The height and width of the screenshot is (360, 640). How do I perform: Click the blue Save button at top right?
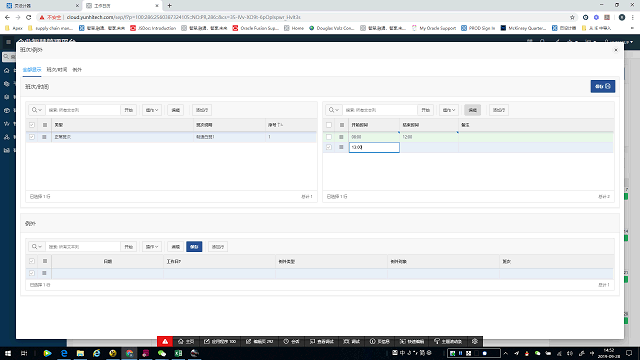[x=602, y=86]
